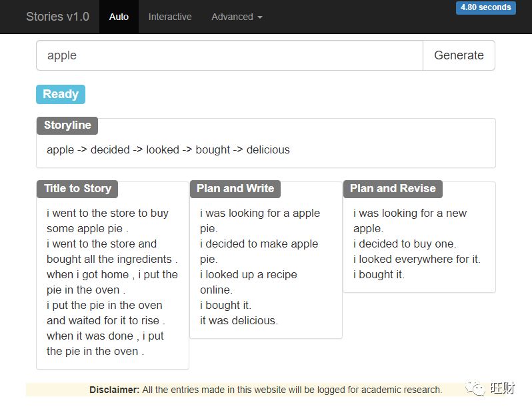Image resolution: width=532 pixels, height=411 pixels.
Task: Focus the title input containing apple
Action: click(229, 55)
